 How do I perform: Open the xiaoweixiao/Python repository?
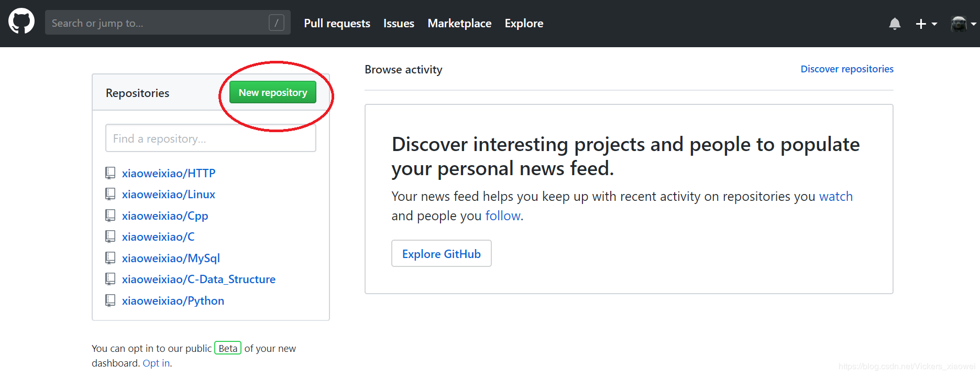173,300
